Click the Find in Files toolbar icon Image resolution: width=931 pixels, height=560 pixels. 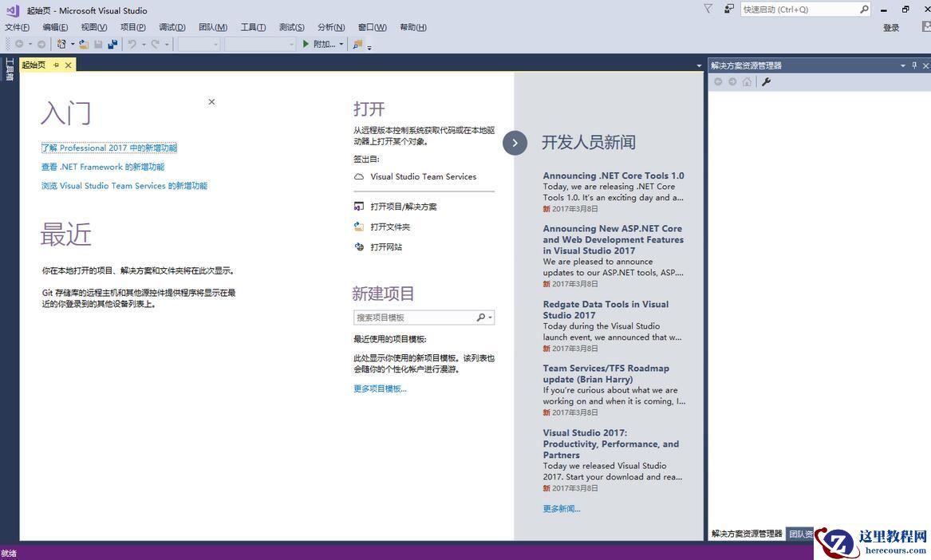(x=358, y=44)
